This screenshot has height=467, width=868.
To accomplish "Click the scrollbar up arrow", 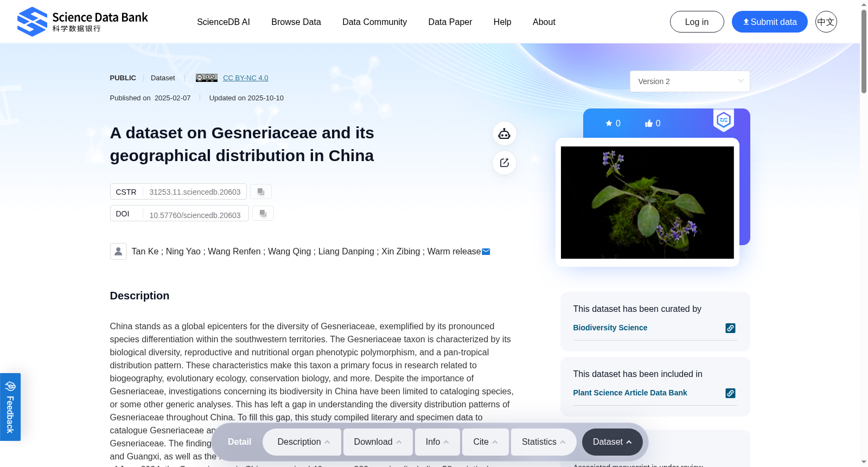I will pos(864,4).
